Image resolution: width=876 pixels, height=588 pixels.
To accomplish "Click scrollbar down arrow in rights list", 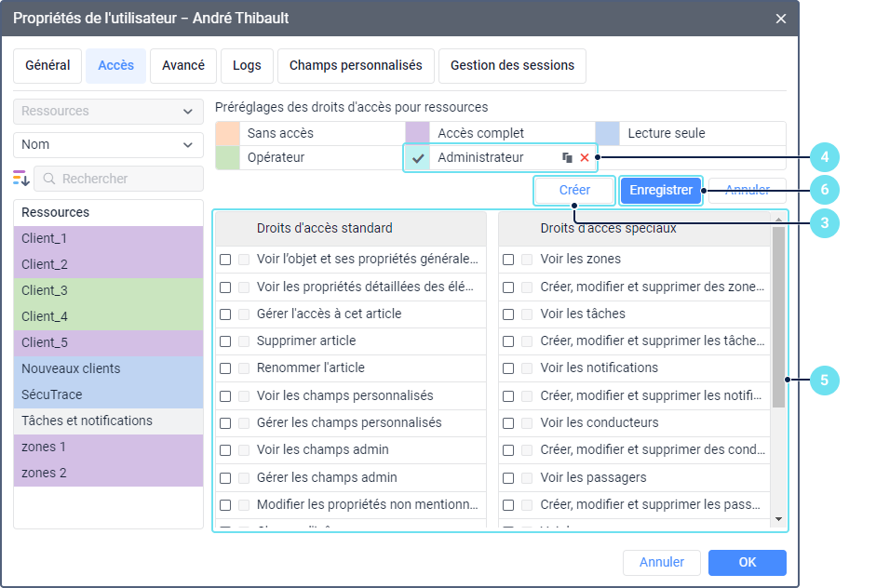I will click(x=779, y=519).
